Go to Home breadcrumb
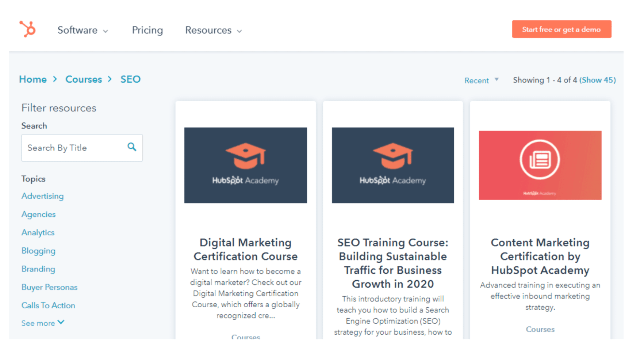Screen dimensions: 644x353 pos(33,79)
